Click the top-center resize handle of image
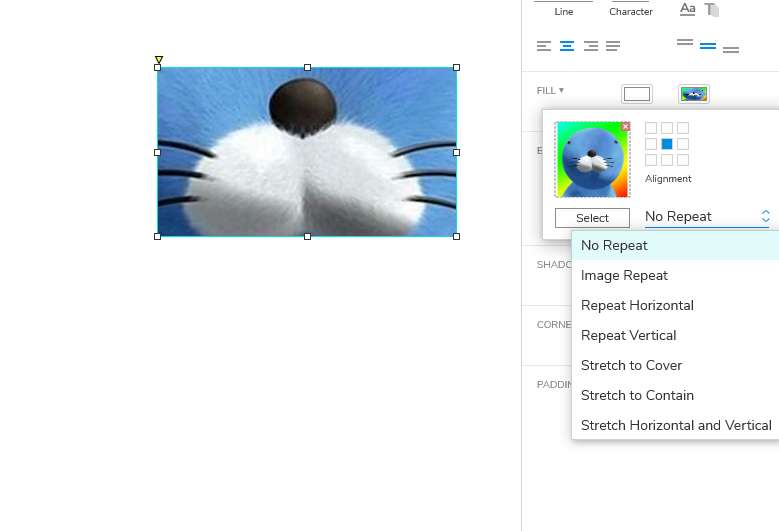 pos(307,68)
